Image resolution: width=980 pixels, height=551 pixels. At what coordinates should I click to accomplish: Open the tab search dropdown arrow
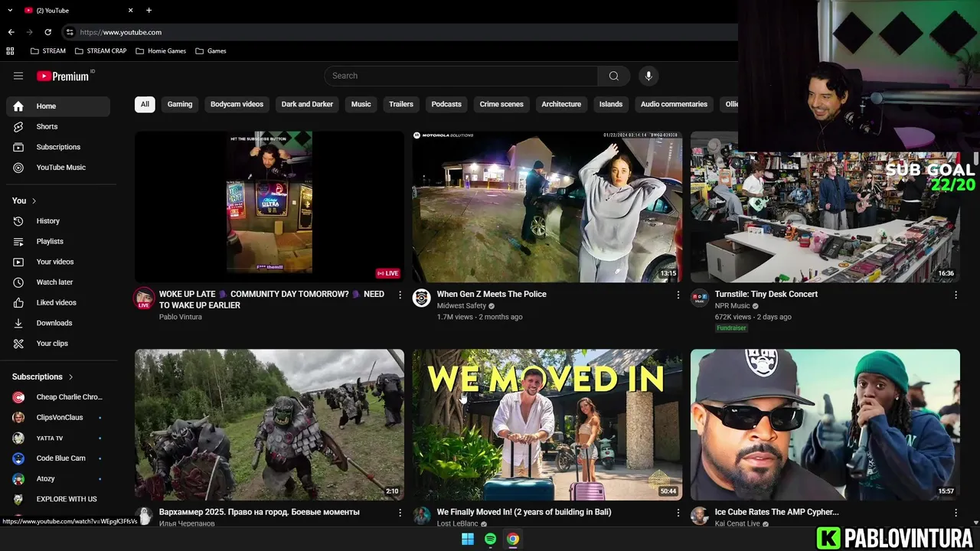click(x=10, y=10)
